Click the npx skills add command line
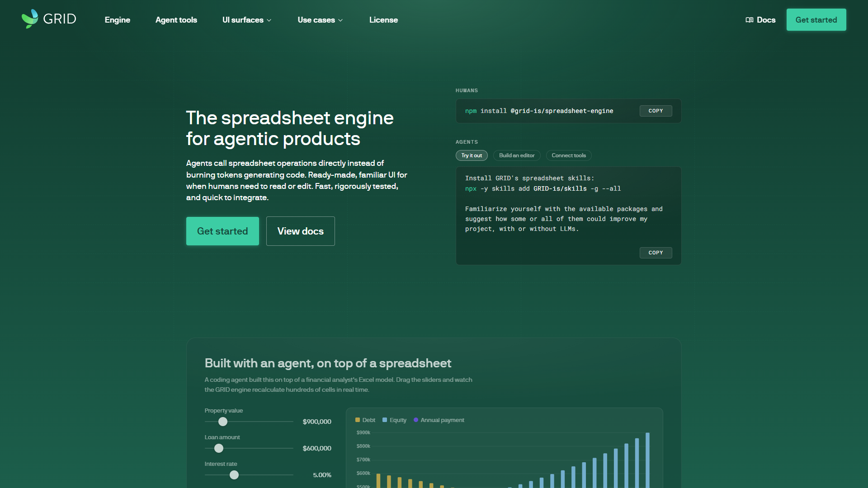The height and width of the screenshot is (488, 868). point(543,189)
